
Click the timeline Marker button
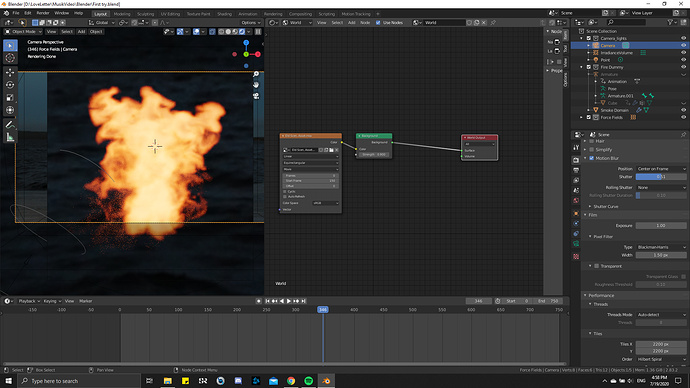point(85,301)
